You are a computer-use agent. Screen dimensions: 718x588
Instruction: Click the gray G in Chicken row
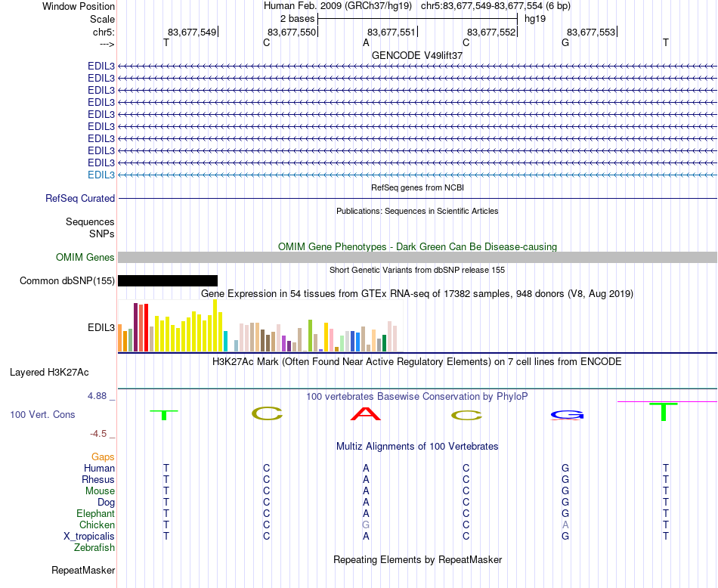pyautogui.click(x=366, y=525)
